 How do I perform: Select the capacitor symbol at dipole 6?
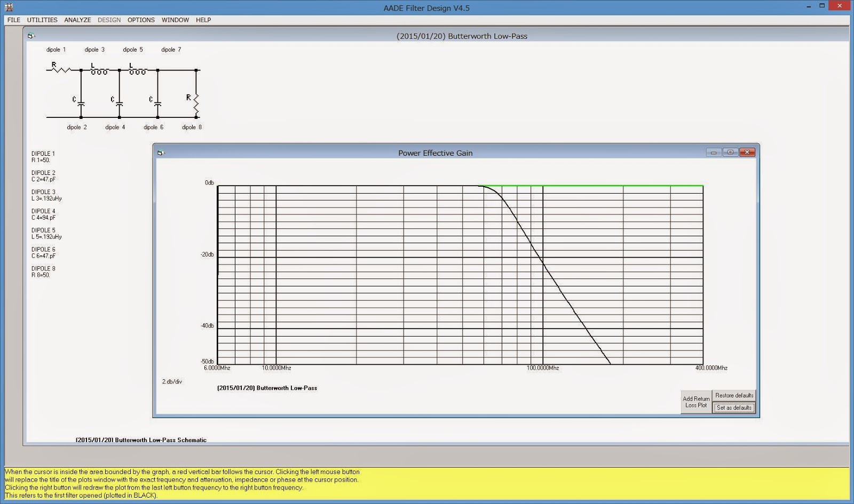pos(157,103)
